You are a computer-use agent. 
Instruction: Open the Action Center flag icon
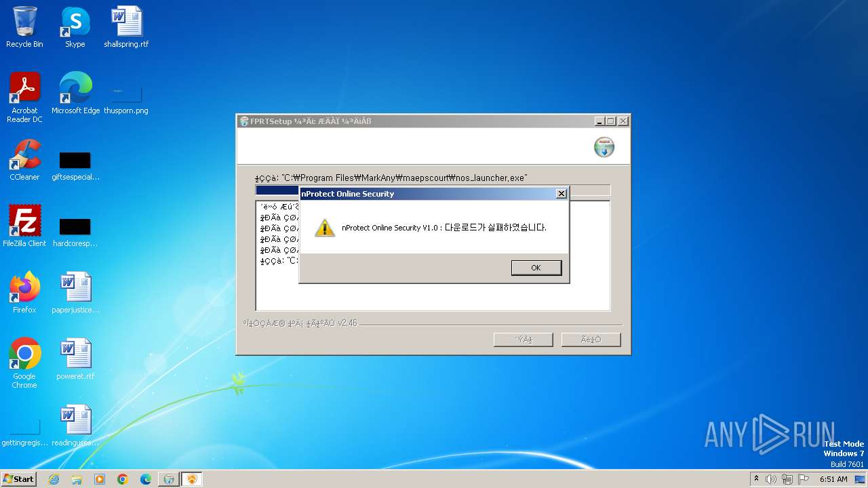803,479
